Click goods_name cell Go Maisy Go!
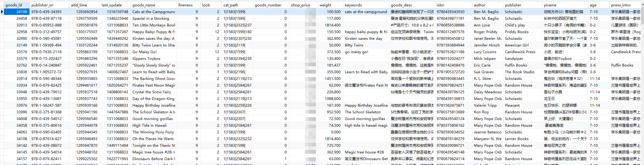Viewport: 644px width, 165px height. coord(154,52)
